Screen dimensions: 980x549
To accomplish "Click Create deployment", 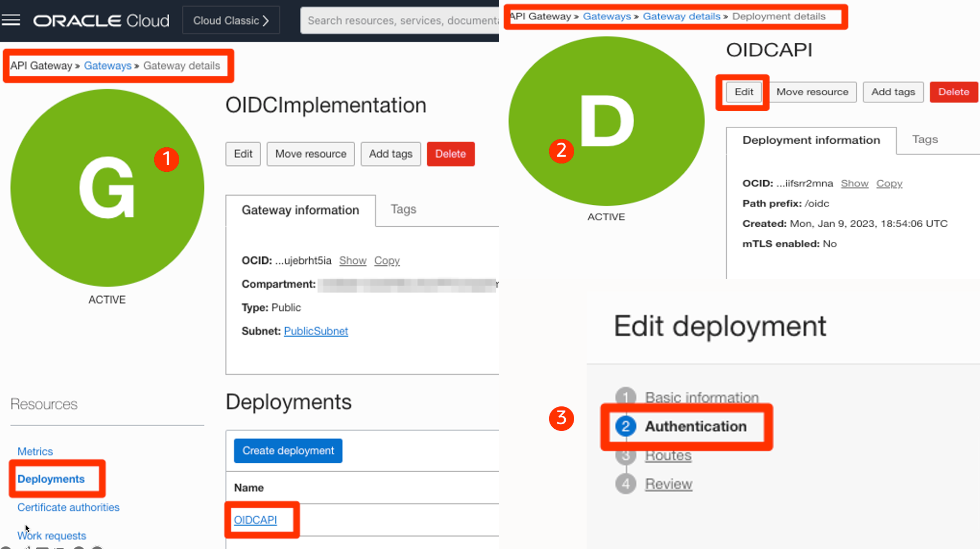I will pos(287,450).
